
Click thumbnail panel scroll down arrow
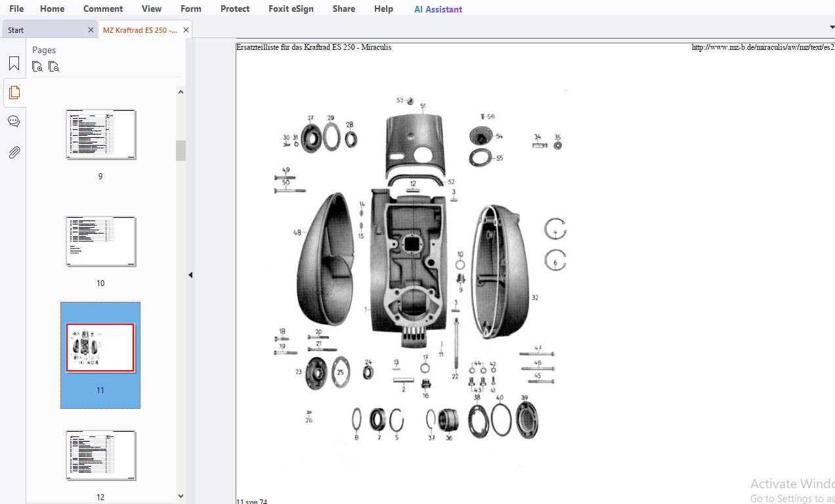[181, 497]
